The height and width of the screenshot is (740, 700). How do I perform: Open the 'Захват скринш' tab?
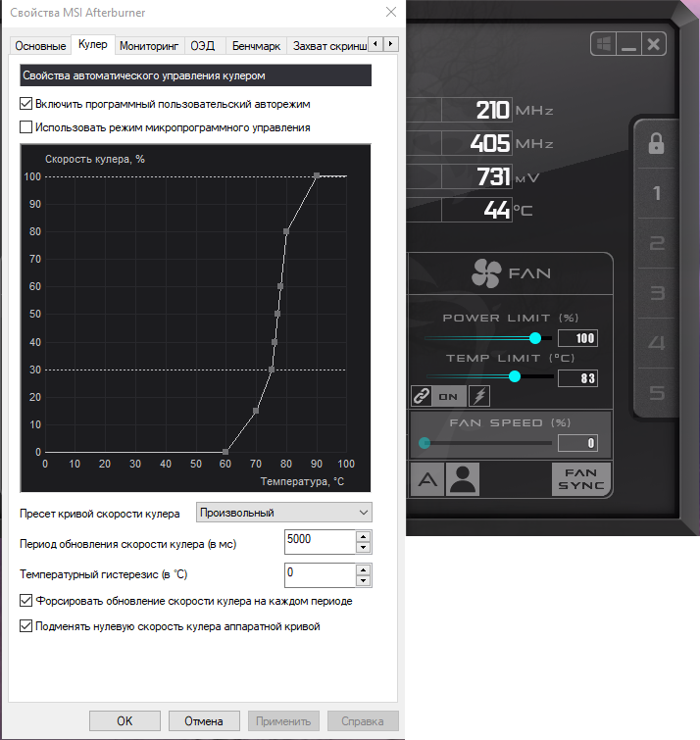329,46
